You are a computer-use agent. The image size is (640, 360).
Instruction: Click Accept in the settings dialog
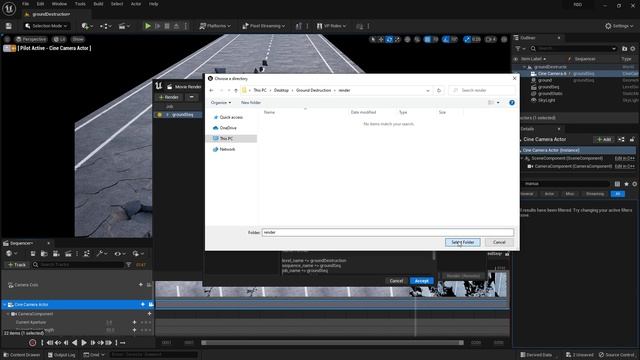[x=422, y=281]
